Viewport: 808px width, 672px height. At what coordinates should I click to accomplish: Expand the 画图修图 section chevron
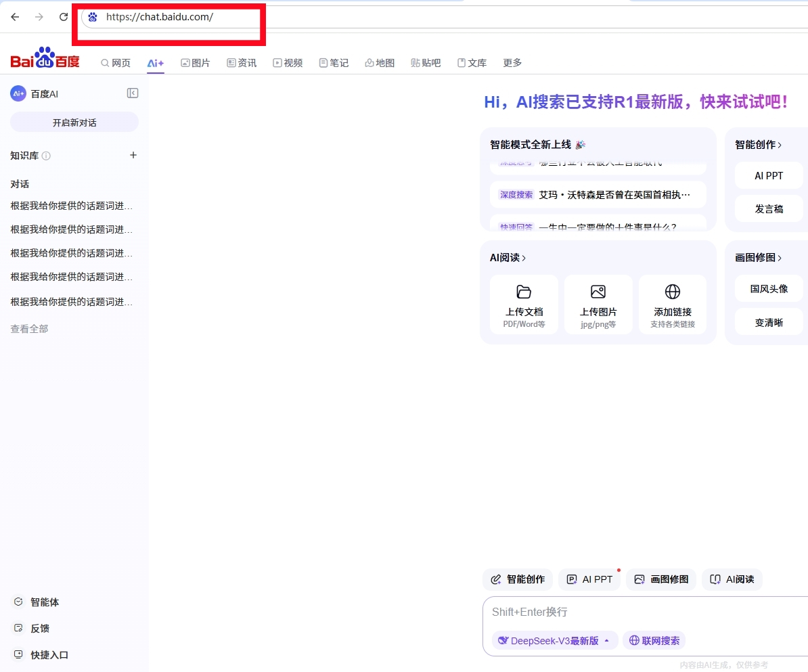(x=780, y=259)
